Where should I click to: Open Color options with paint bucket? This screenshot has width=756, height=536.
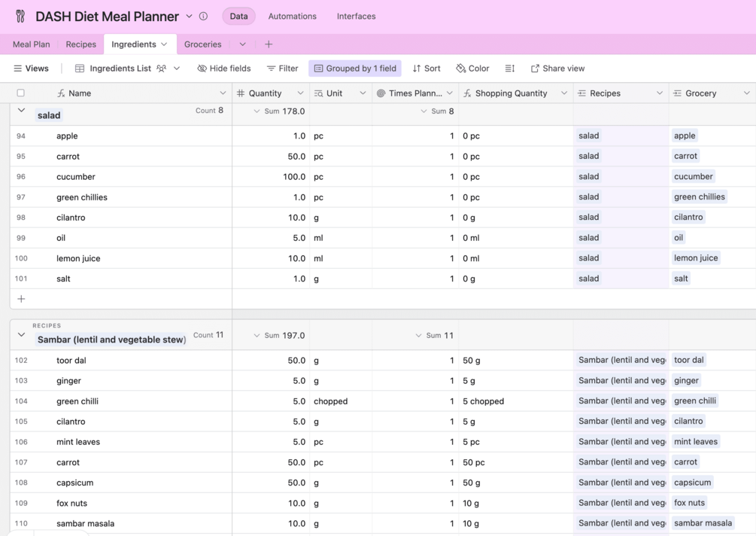click(472, 69)
